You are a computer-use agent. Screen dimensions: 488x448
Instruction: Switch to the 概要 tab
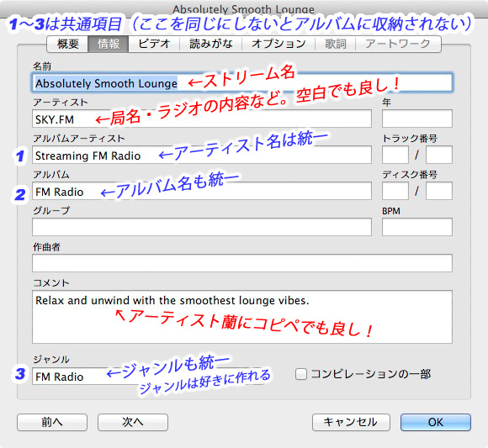(x=67, y=44)
